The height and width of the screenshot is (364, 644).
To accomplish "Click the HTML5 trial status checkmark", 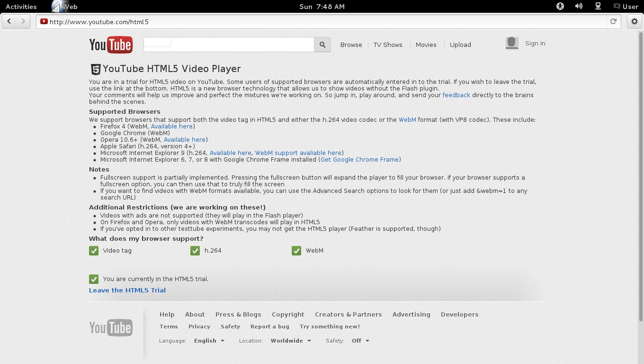I will click(94, 279).
